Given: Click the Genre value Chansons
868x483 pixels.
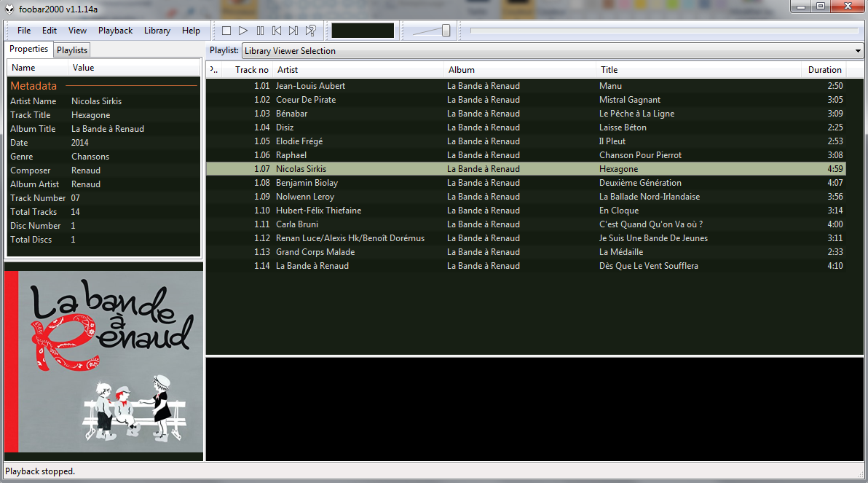Looking at the screenshot, I should [x=90, y=157].
